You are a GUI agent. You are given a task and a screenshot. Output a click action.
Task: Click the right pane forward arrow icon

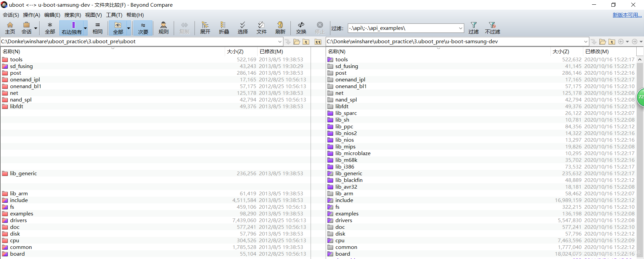[634, 42]
